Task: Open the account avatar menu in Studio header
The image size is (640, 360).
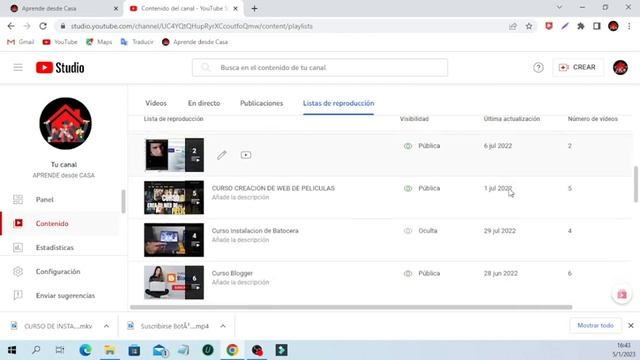Action: 620,67
